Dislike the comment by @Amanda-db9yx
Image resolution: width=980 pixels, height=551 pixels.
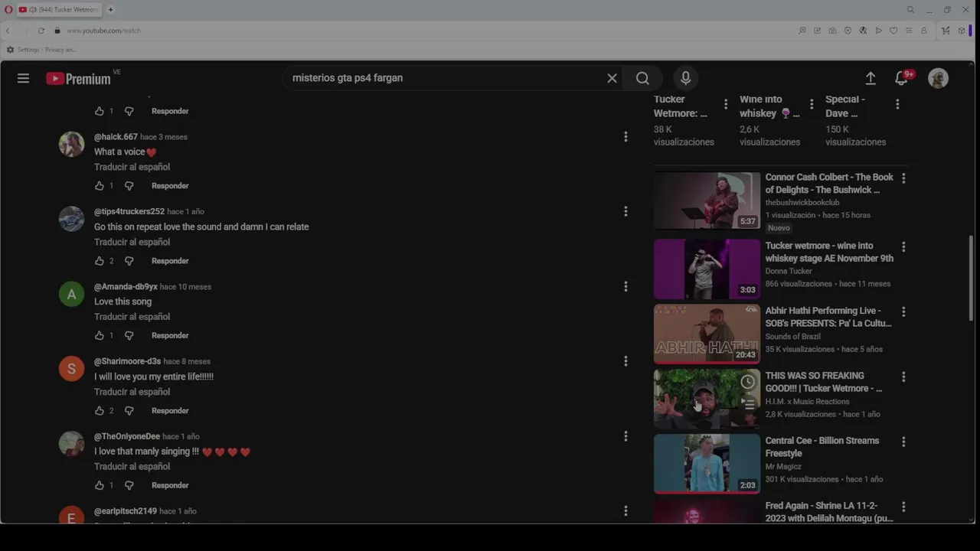[x=129, y=336]
